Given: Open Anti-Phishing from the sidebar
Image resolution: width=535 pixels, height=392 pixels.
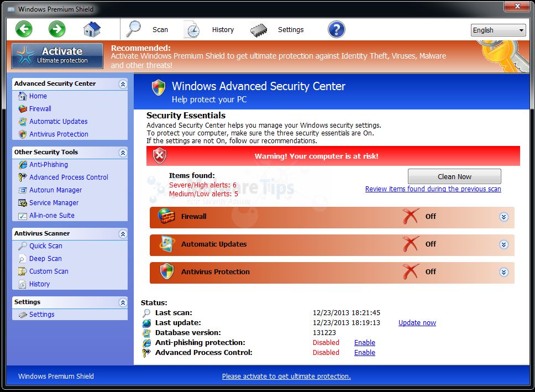Looking at the screenshot, I should point(49,164).
